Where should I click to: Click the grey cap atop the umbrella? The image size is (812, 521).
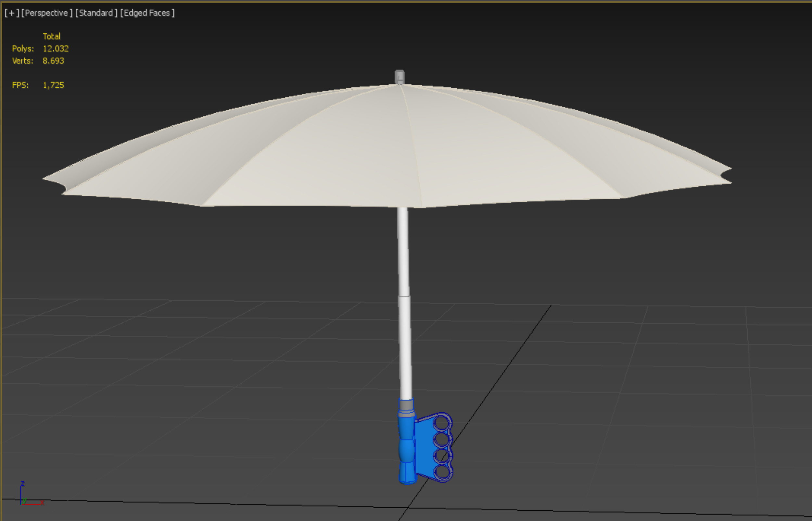click(x=400, y=77)
